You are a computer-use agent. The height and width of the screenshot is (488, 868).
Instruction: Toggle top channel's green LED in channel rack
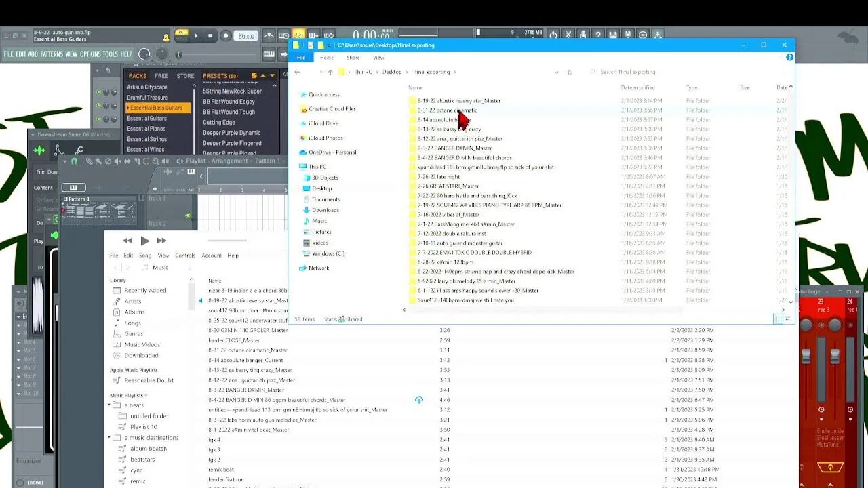coord(98,92)
